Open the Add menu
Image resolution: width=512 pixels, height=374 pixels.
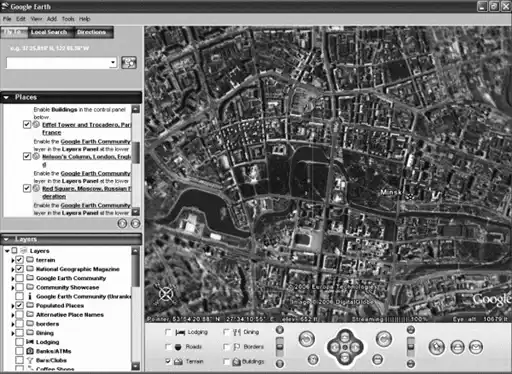click(x=52, y=19)
